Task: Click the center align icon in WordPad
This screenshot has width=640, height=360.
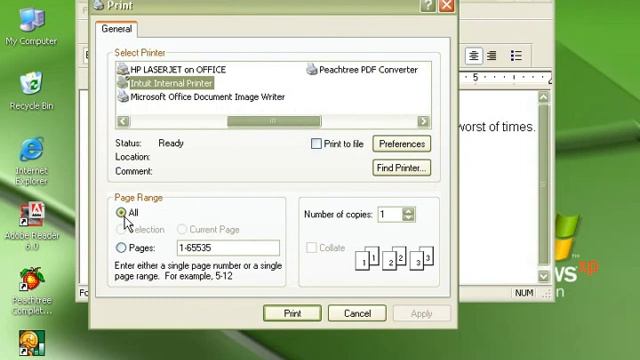Action: click(473, 56)
